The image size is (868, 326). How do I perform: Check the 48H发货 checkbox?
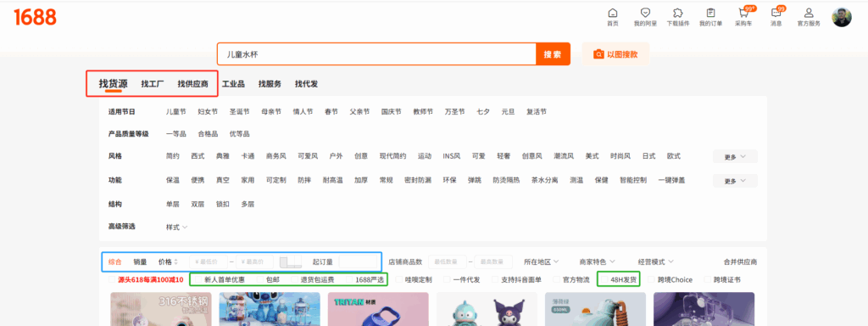[x=604, y=279]
